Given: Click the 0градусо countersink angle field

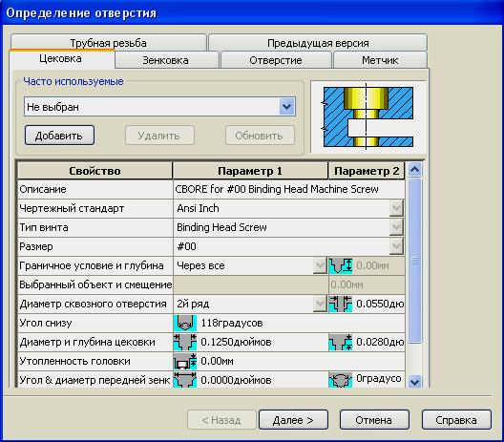Looking at the screenshot, I should 379,379.
